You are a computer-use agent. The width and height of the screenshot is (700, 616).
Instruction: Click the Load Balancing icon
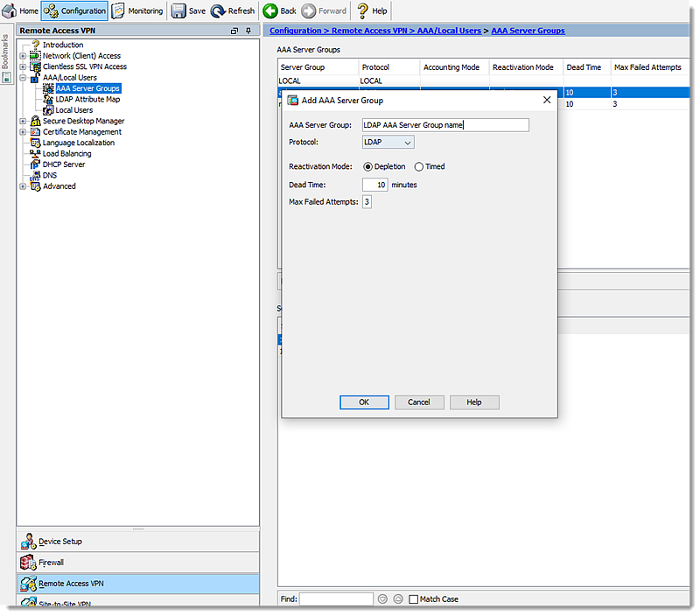pos(35,153)
